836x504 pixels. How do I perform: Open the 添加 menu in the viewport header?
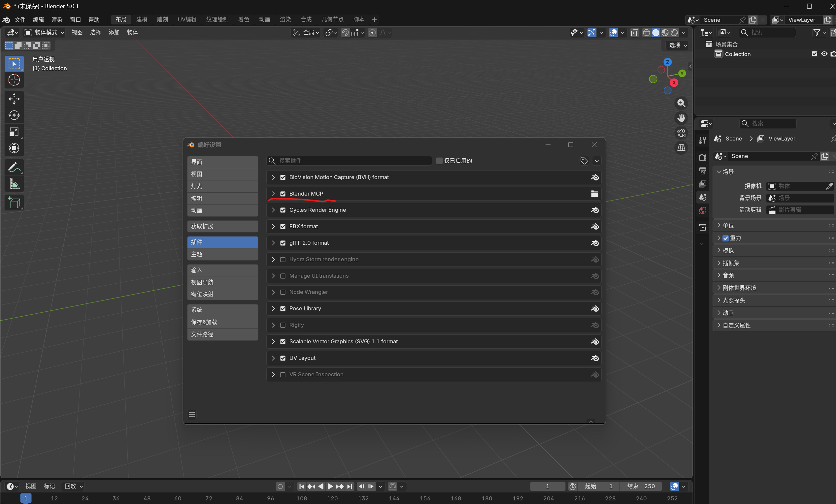click(114, 33)
